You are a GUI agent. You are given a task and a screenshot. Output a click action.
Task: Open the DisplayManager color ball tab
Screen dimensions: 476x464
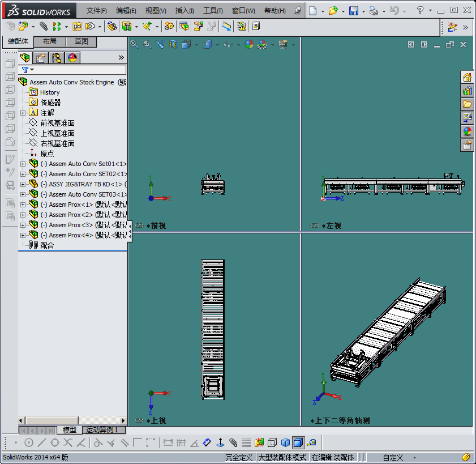click(72, 57)
